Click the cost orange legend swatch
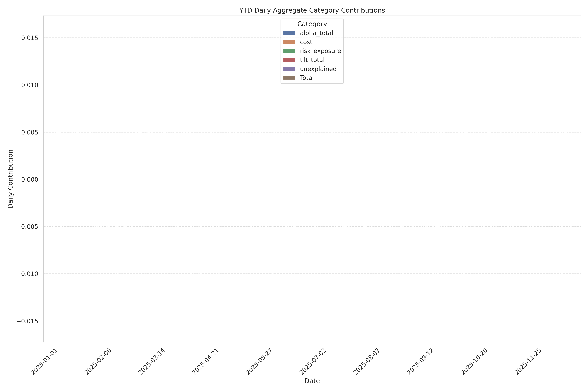The height and width of the screenshot is (392, 588). (x=289, y=42)
